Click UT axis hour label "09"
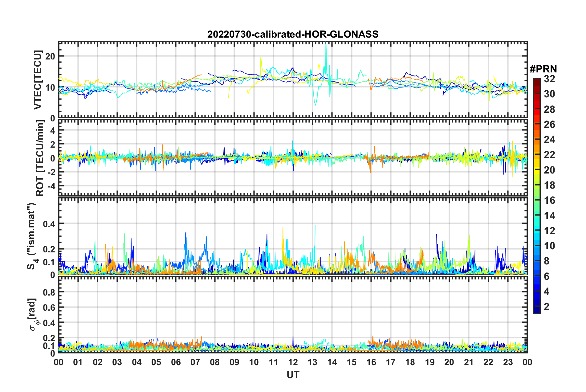The image size is (586, 392). point(234,362)
